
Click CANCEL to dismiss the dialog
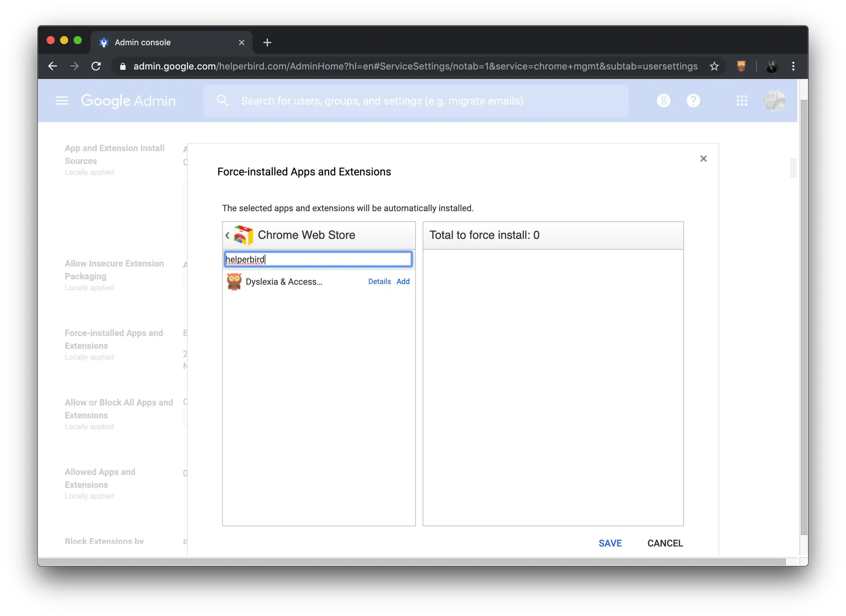[x=665, y=543]
